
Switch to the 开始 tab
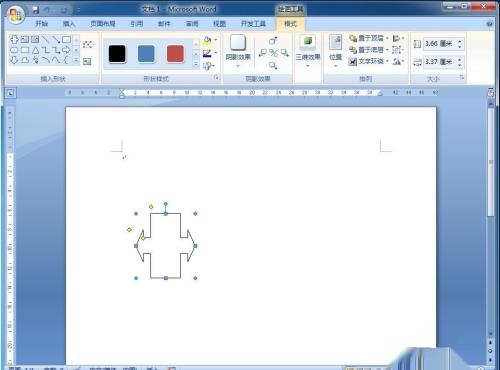point(42,24)
